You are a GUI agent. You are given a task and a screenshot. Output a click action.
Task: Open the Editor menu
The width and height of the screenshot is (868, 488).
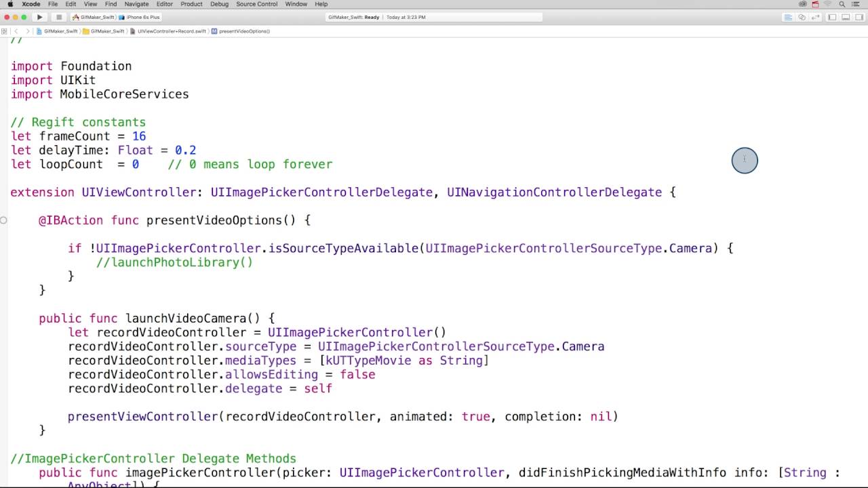[165, 4]
